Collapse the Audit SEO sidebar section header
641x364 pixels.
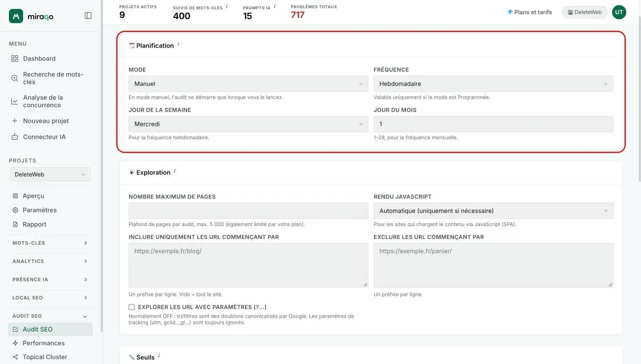(50, 316)
